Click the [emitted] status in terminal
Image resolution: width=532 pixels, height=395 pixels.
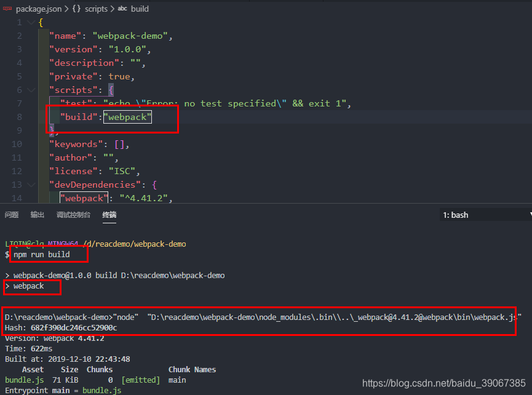click(140, 380)
